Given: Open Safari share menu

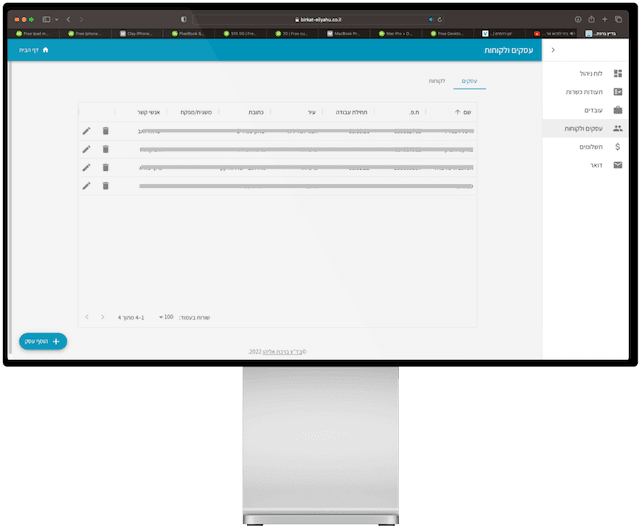Looking at the screenshot, I should [591, 19].
